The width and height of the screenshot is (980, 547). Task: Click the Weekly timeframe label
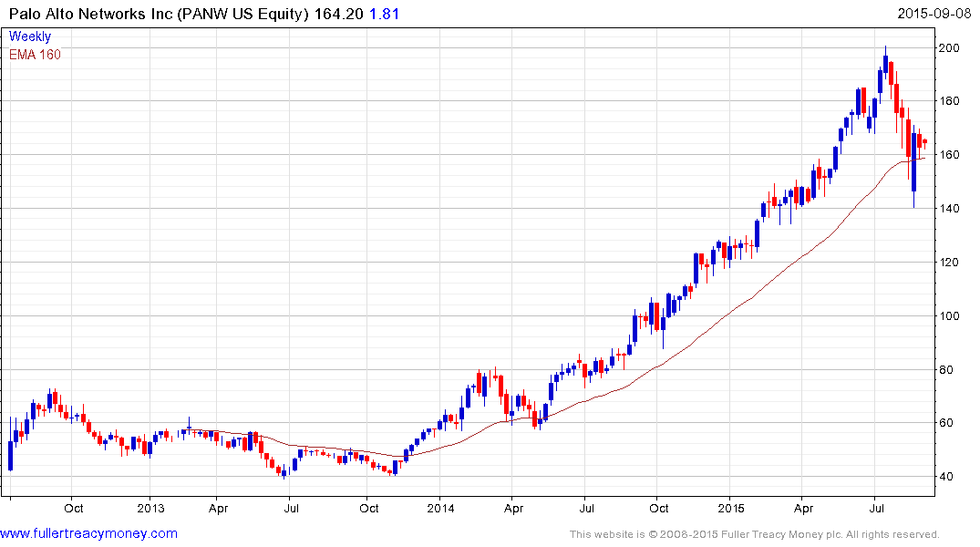pyautogui.click(x=29, y=36)
